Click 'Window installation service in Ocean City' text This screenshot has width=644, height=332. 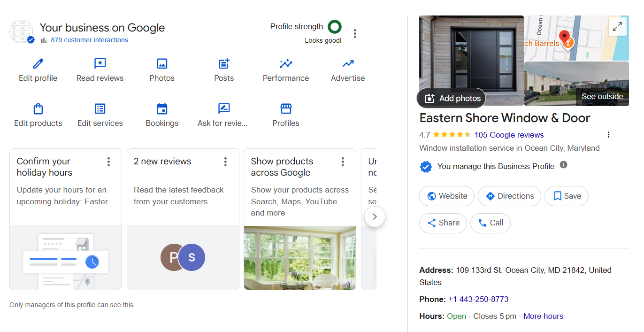click(x=509, y=148)
